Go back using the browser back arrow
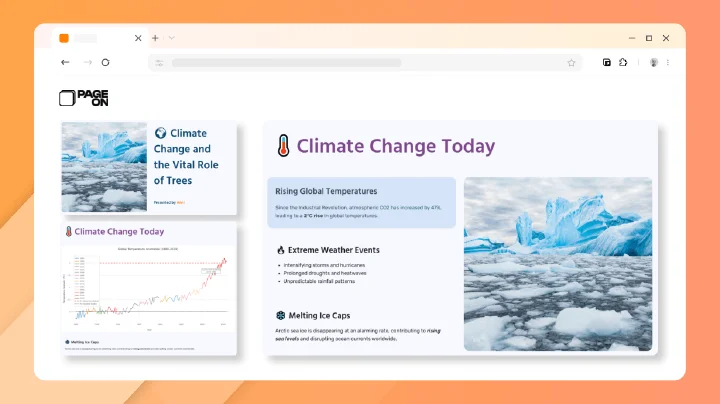The width and height of the screenshot is (720, 404). click(65, 62)
